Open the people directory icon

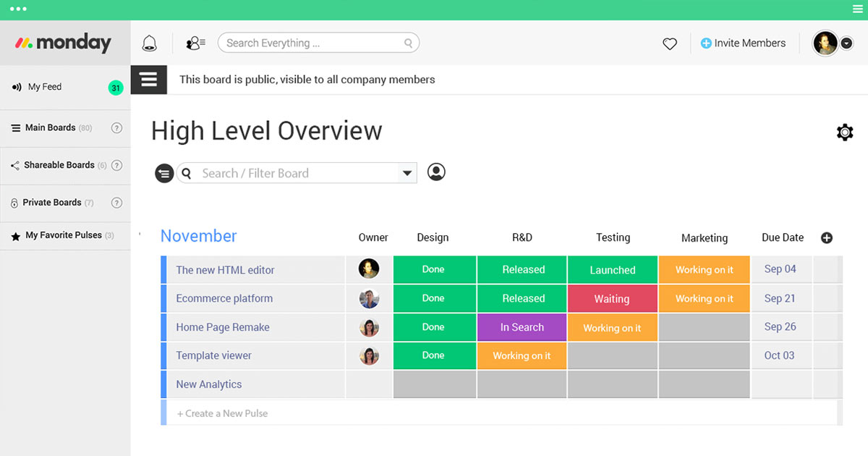[195, 43]
